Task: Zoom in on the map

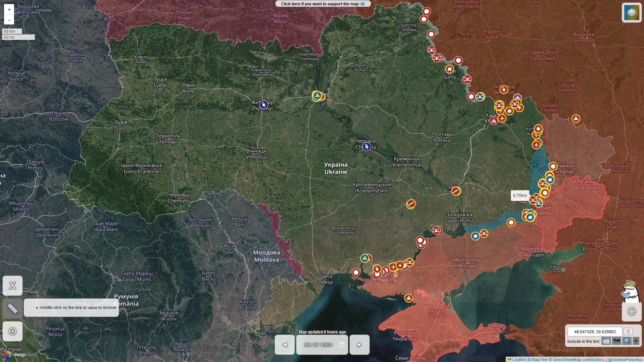Action: pos(9,9)
